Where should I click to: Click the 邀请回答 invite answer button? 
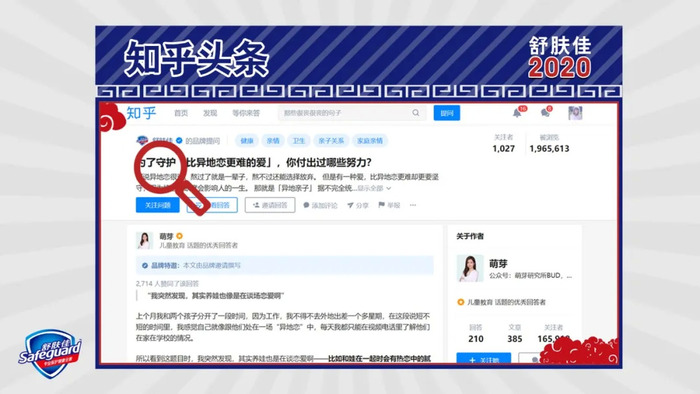(x=270, y=205)
